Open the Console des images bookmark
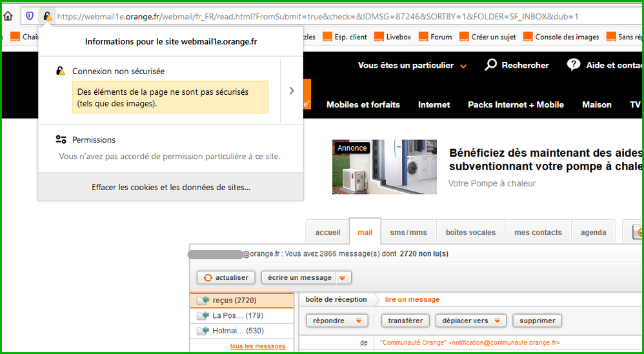 561,37
